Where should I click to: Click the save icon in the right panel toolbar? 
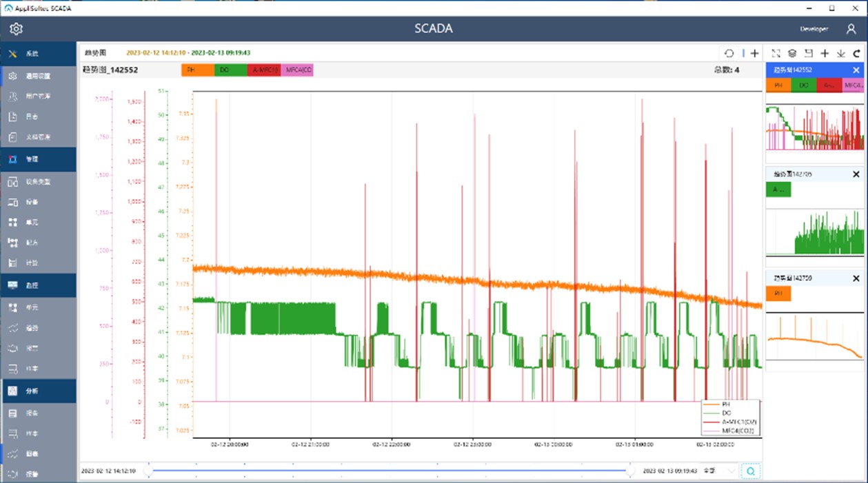(x=809, y=53)
